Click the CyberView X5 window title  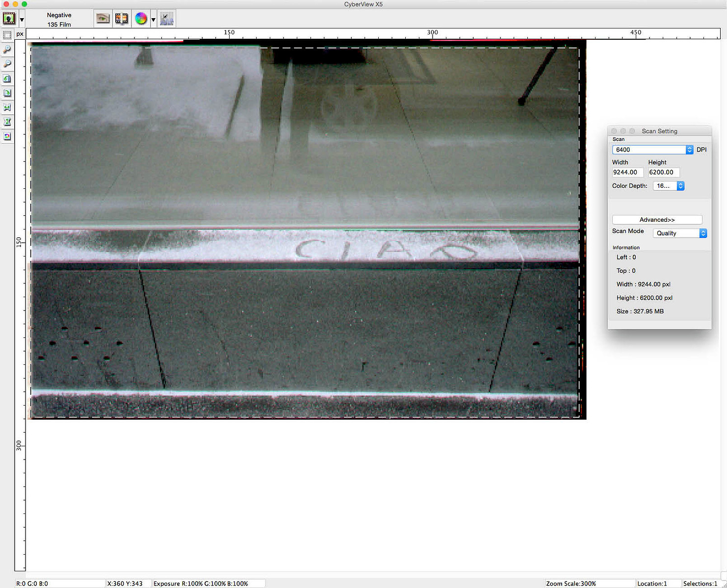pyautogui.click(x=363, y=4)
